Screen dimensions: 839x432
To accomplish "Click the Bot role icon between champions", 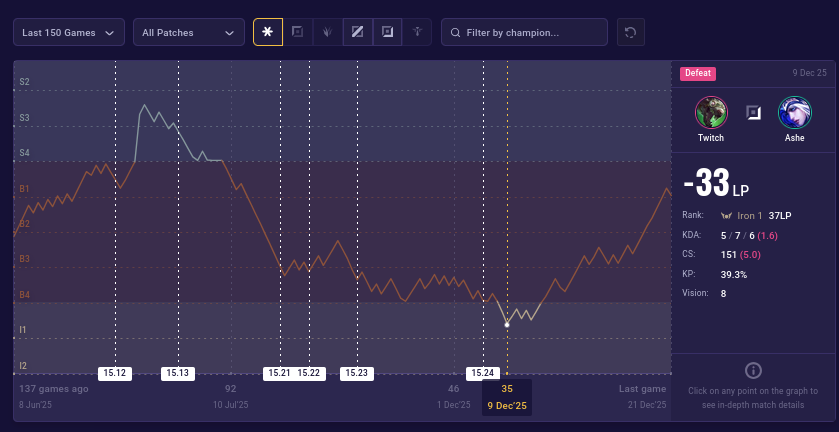I will pos(753,112).
